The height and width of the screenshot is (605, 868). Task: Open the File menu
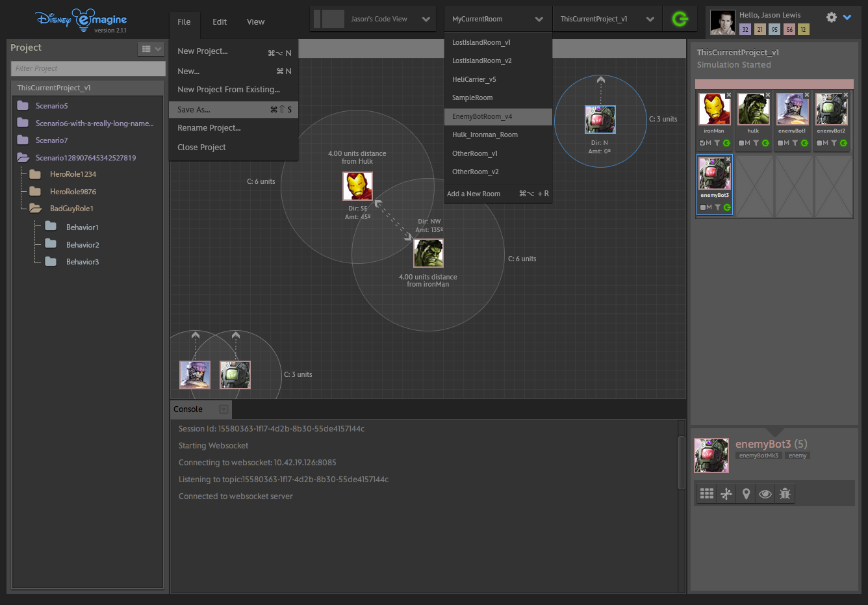185,21
